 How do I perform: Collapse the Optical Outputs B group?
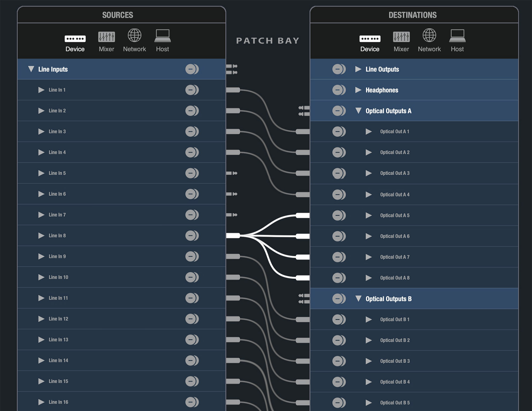[358, 299]
